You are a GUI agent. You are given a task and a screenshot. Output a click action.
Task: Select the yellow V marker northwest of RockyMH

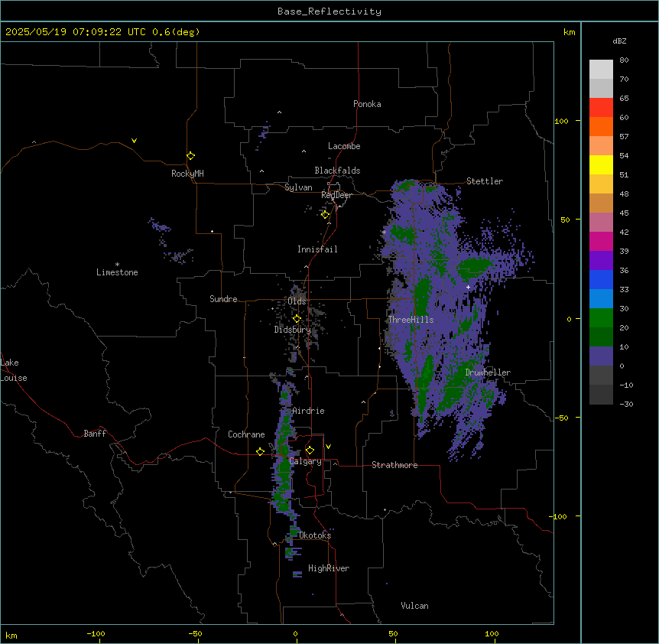(134, 141)
